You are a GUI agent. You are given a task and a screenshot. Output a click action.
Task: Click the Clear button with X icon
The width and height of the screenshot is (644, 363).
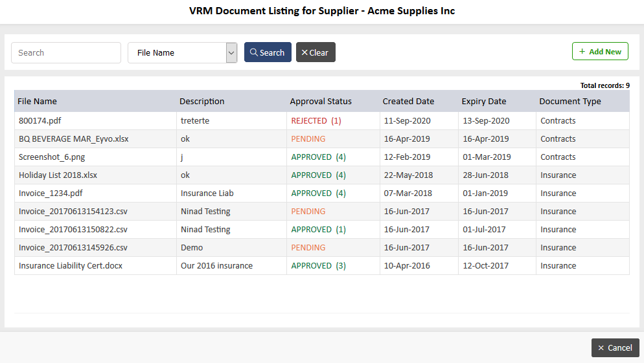(x=316, y=52)
